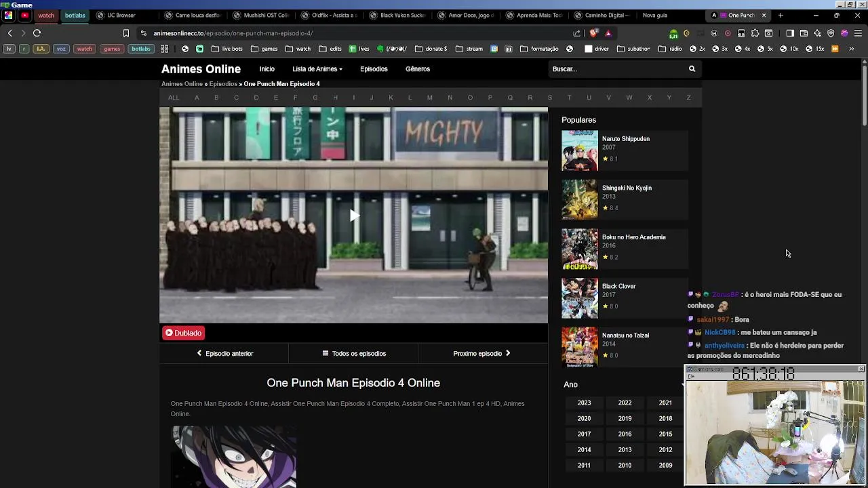This screenshot has width=868, height=488.
Task: Open the share icon in address bar
Action: [577, 33]
